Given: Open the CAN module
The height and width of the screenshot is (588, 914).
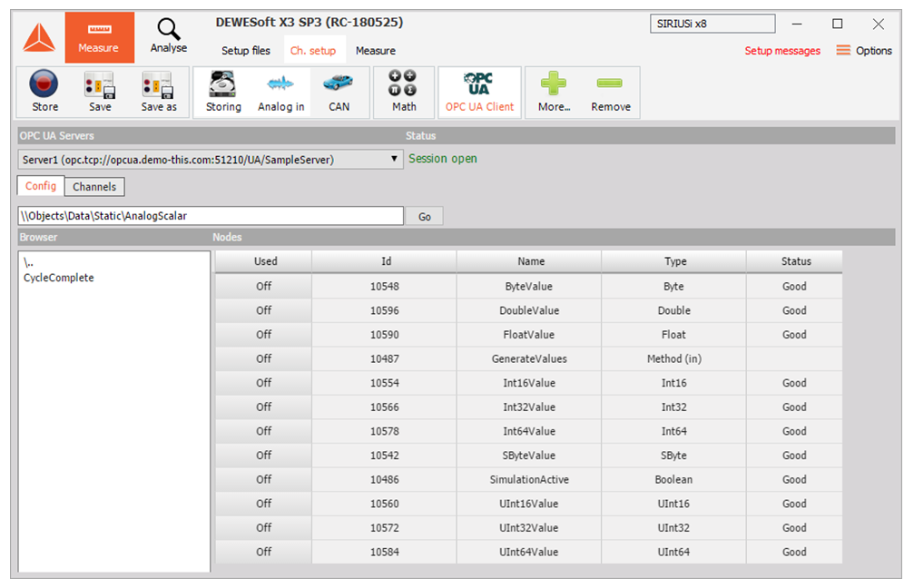Looking at the screenshot, I should pyautogui.click(x=339, y=92).
